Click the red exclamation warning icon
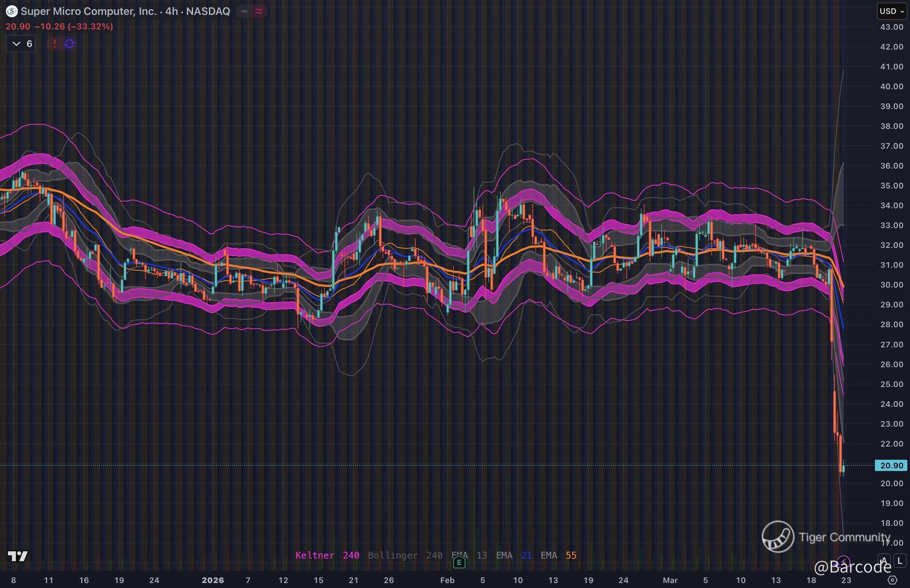 [x=55, y=44]
